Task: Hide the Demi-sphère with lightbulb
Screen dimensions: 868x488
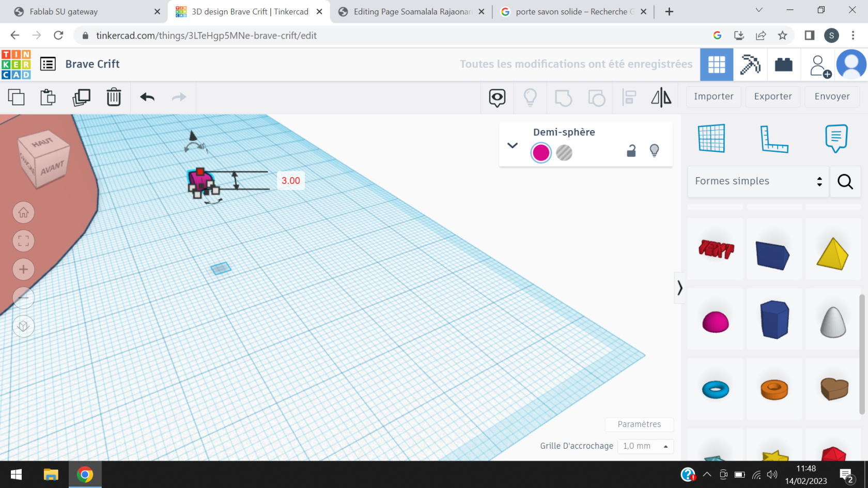Action: [x=654, y=150]
